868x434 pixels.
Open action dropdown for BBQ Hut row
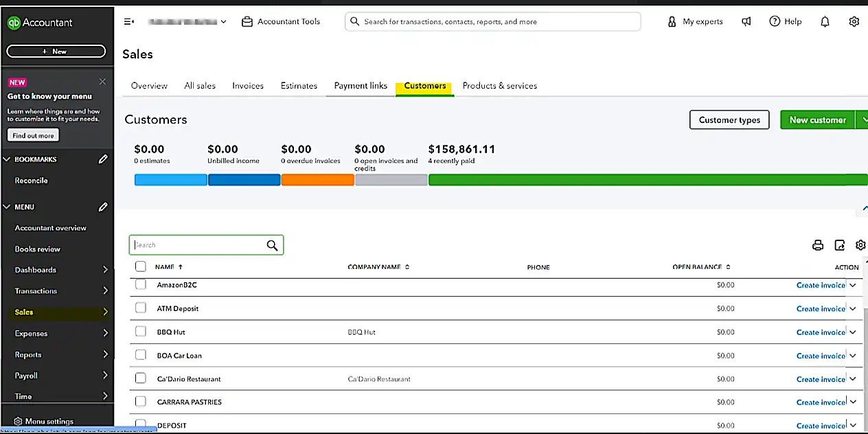click(x=853, y=332)
